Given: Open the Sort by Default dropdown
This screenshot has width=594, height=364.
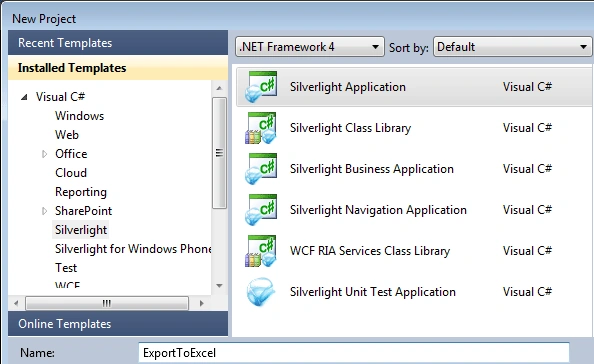Looking at the screenshot, I should tap(512, 47).
